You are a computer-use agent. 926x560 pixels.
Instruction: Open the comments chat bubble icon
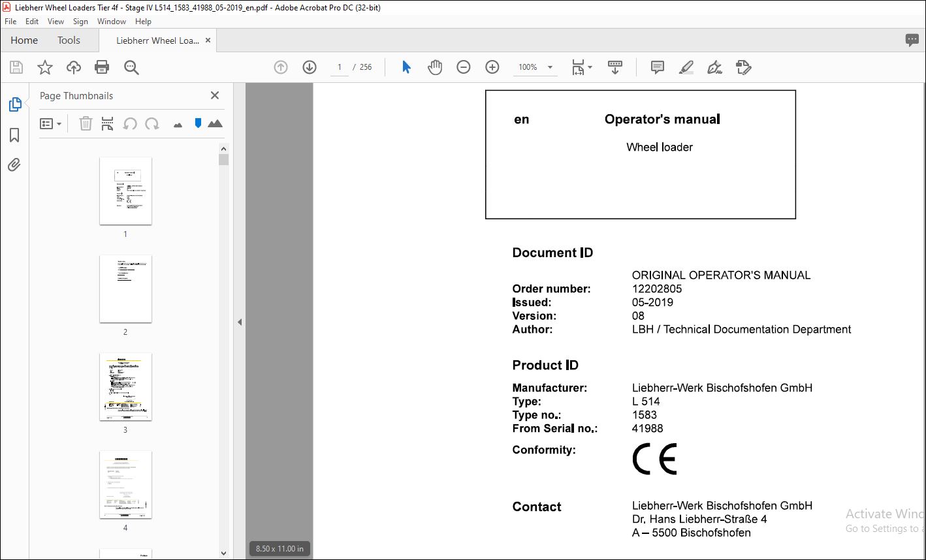tap(912, 40)
